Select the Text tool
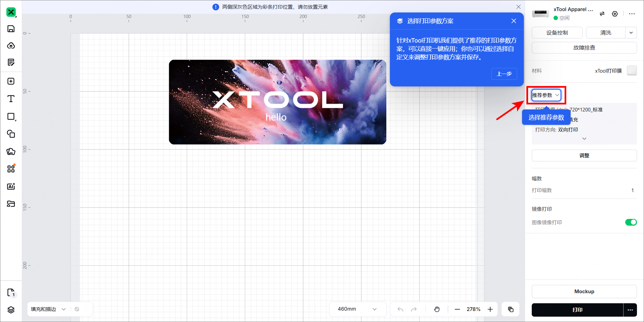The width and height of the screenshot is (644, 322). [11, 99]
